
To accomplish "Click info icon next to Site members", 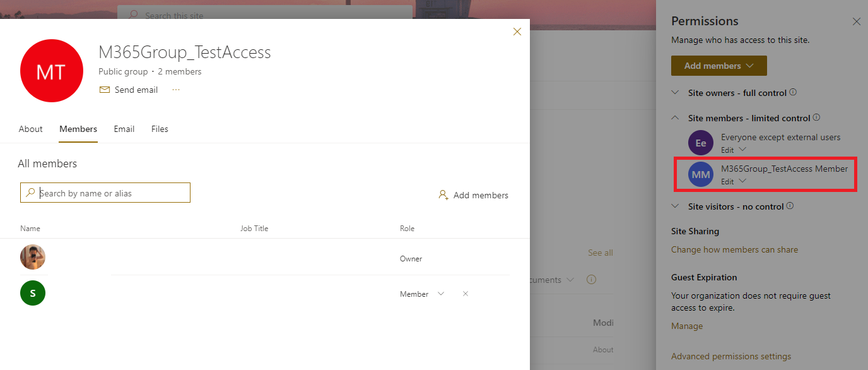I will (816, 117).
